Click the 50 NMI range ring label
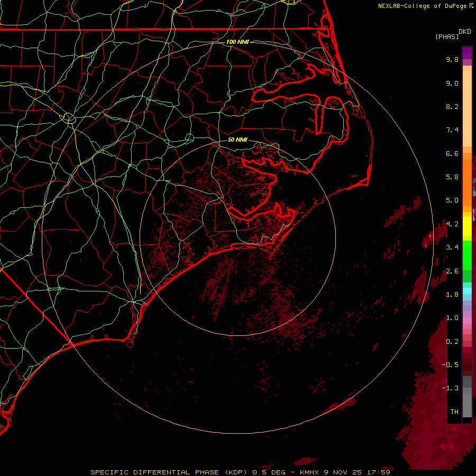Viewport: 476px width, 476px height. (237, 140)
